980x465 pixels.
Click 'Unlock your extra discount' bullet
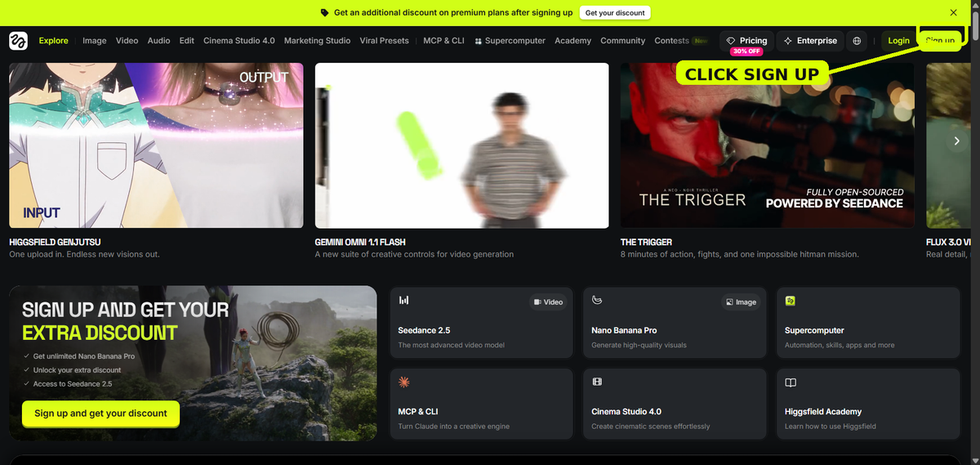pyautogui.click(x=77, y=370)
